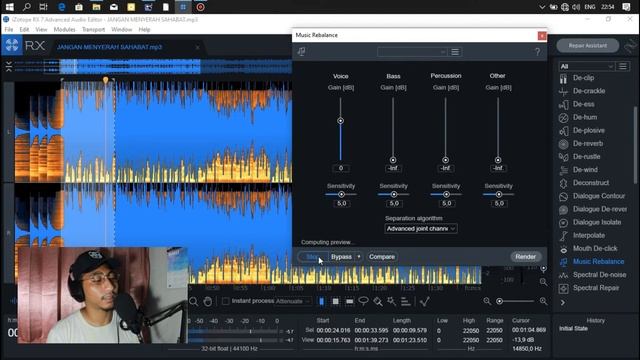Click the Bypass button
The width and height of the screenshot is (640, 360).
[x=341, y=257]
